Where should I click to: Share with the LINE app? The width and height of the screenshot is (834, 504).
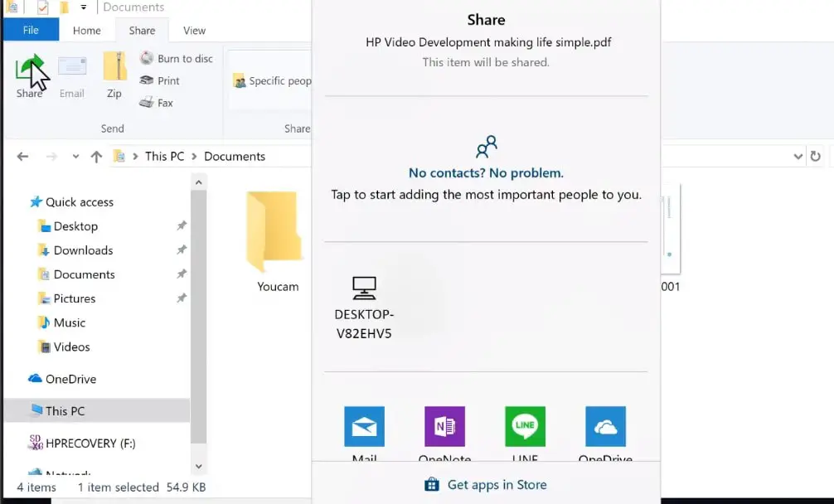point(525,434)
